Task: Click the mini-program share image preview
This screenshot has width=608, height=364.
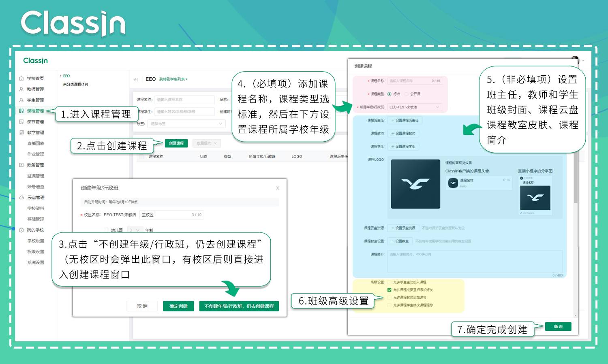Action: (535, 198)
